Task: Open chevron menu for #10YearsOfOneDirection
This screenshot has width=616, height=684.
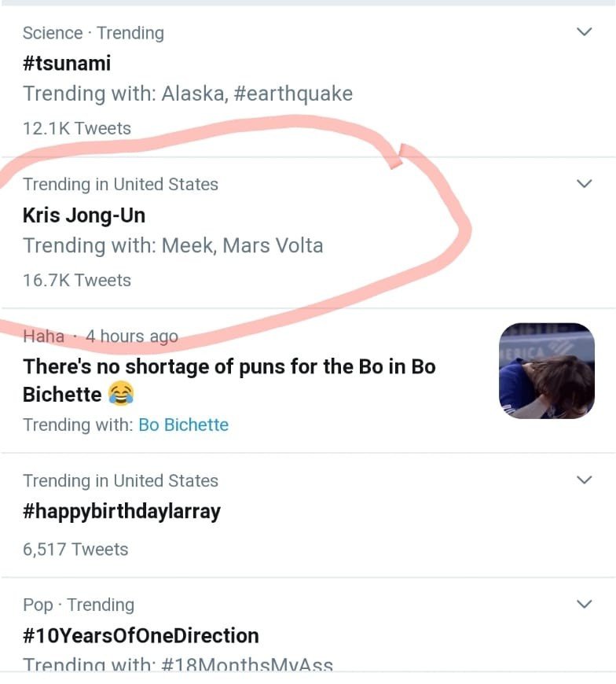Action: tap(584, 604)
